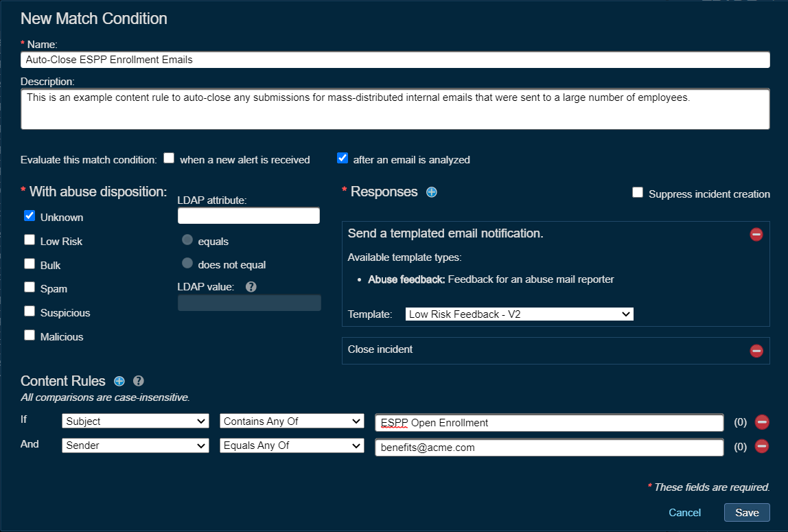Enable 'when a new alert is received'
The height and width of the screenshot is (532, 788).
coord(169,159)
